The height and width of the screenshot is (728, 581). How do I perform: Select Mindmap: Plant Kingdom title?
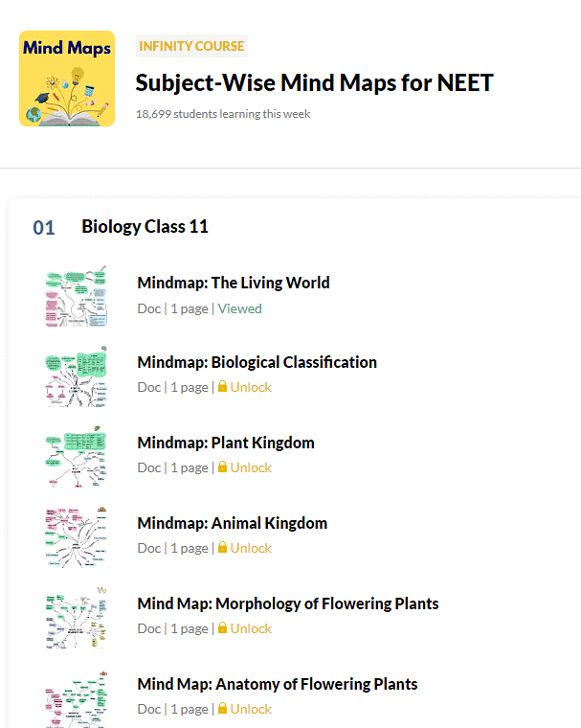226,443
